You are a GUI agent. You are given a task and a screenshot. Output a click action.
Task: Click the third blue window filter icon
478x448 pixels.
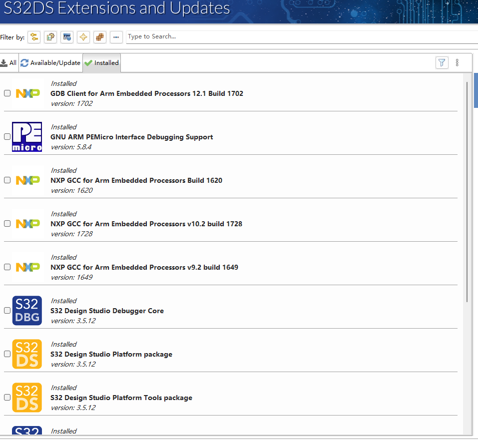click(x=66, y=36)
